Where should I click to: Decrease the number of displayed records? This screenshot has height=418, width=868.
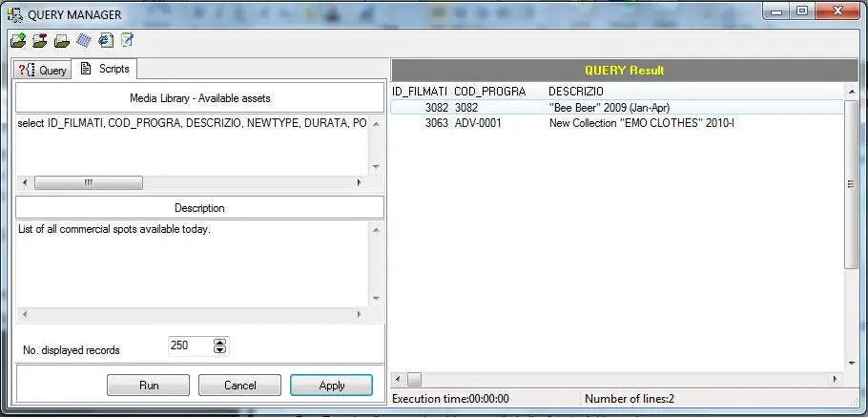[x=220, y=350]
